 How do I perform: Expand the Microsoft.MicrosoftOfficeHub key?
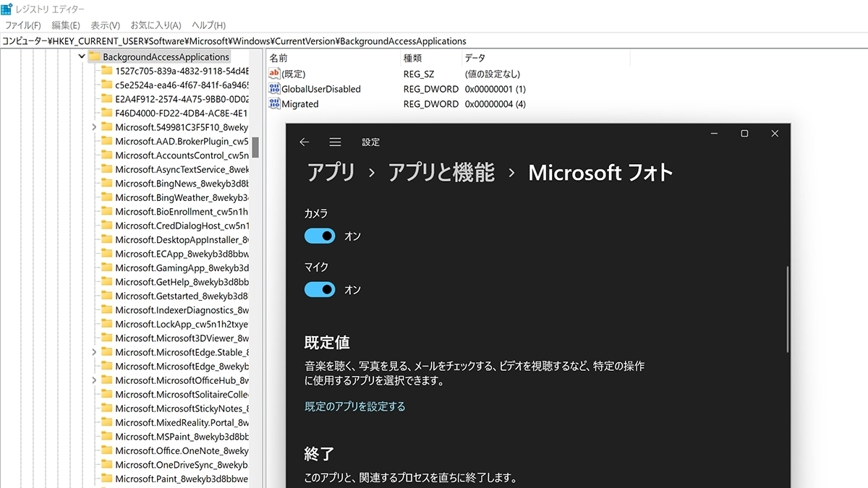coord(95,380)
